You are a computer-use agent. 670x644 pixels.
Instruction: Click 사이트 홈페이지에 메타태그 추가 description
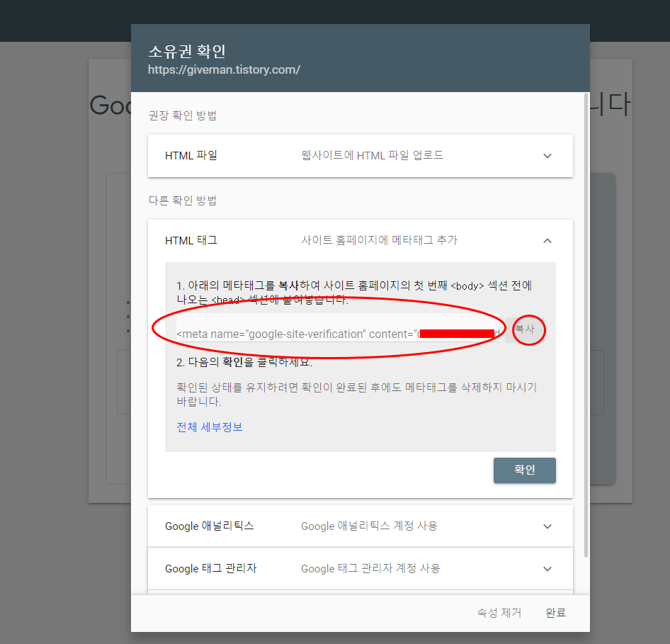click(x=379, y=240)
